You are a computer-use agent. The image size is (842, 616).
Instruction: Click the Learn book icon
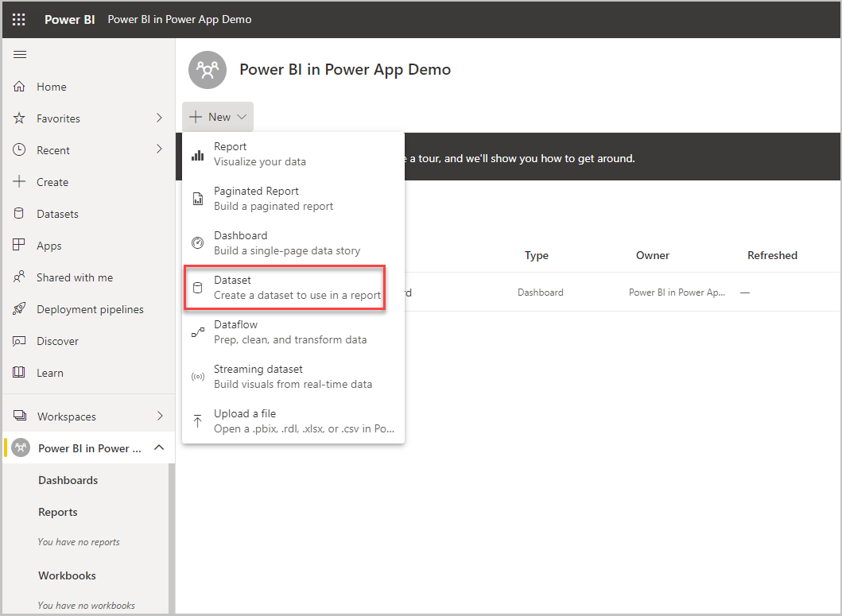coord(19,372)
